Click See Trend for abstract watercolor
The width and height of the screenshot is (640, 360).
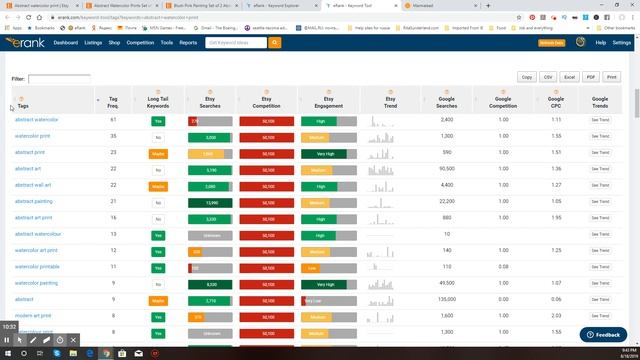pos(600,120)
